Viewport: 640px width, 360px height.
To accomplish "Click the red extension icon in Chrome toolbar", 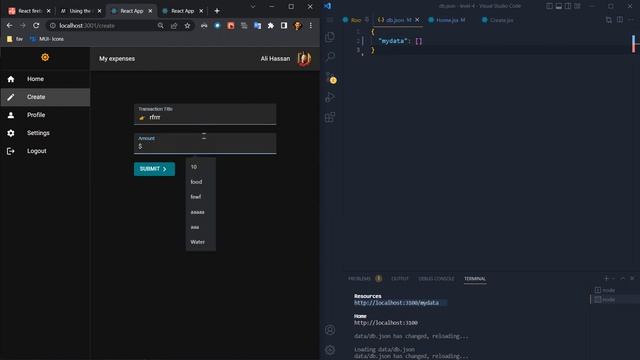I will [231, 25].
